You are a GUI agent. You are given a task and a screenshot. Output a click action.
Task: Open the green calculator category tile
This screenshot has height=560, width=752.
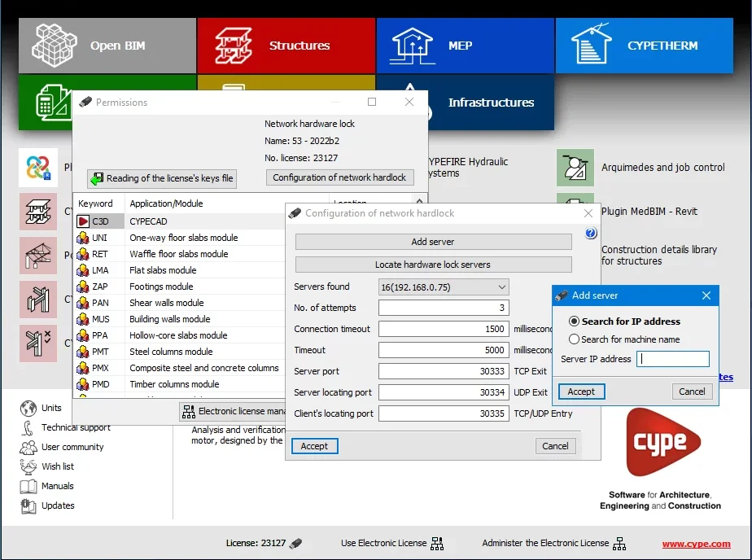tap(46, 102)
